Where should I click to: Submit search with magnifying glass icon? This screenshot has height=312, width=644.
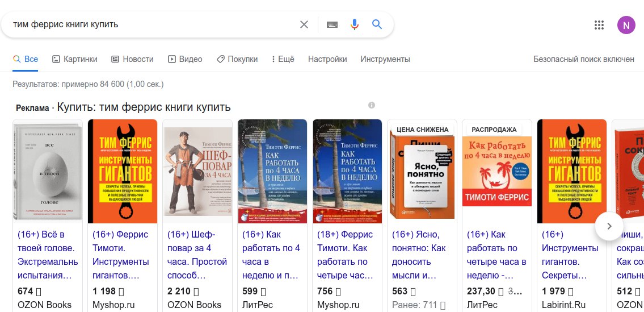377,24
